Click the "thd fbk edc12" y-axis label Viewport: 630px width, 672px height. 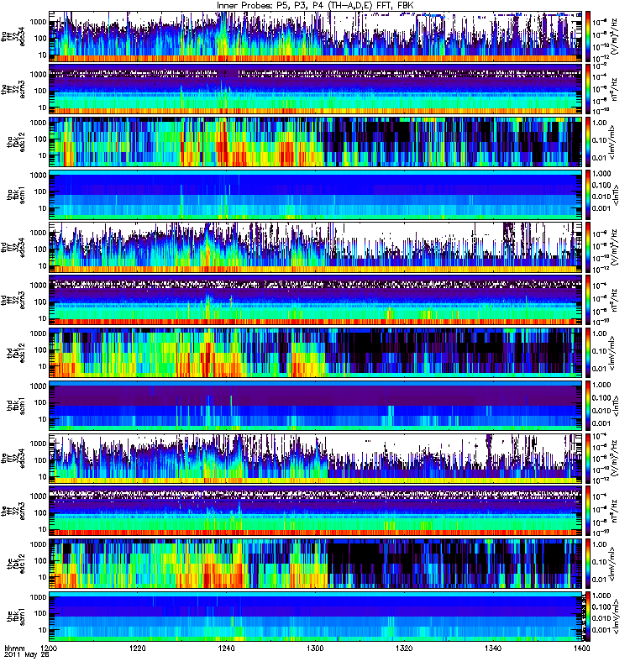pyautogui.click(x=16, y=353)
